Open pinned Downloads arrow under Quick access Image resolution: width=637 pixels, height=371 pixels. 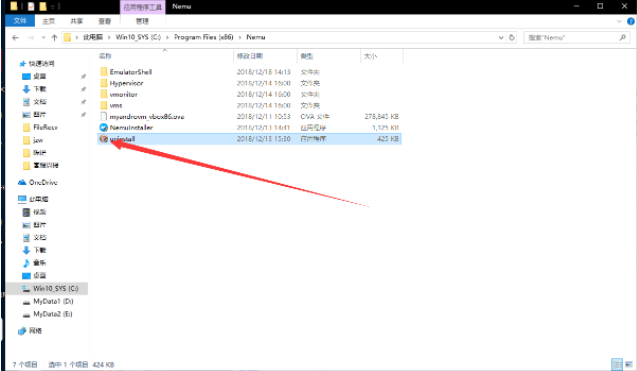[x=26, y=89]
